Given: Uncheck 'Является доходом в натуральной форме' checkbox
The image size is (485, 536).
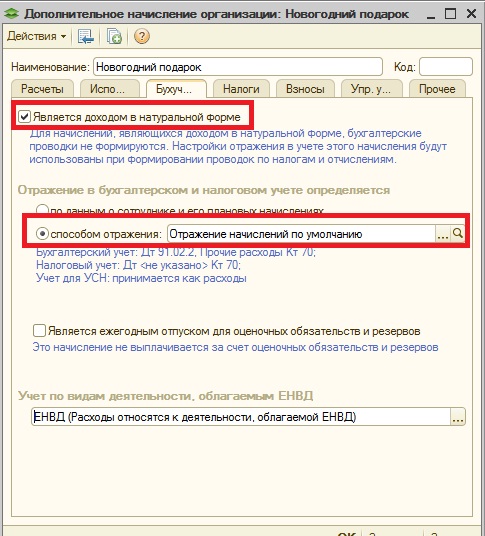Looking at the screenshot, I should click(24, 117).
